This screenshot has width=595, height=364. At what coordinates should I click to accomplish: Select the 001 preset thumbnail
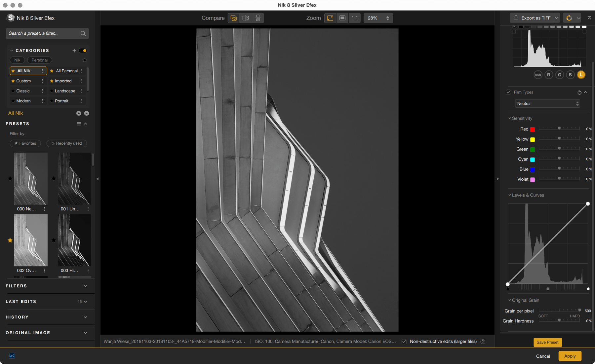(x=74, y=179)
